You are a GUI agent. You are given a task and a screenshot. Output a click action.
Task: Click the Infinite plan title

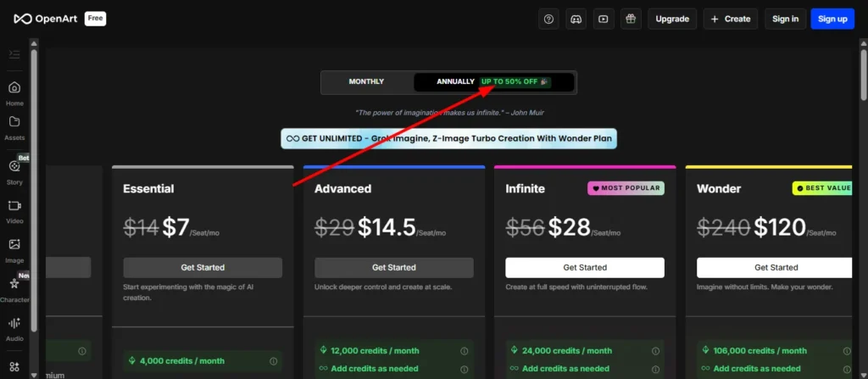(525, 189)
